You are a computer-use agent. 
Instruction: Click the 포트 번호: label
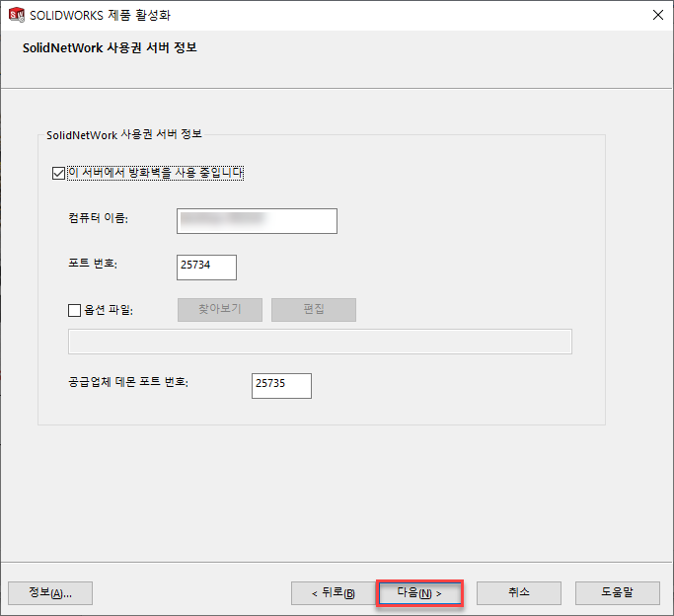tap(93, 263)
